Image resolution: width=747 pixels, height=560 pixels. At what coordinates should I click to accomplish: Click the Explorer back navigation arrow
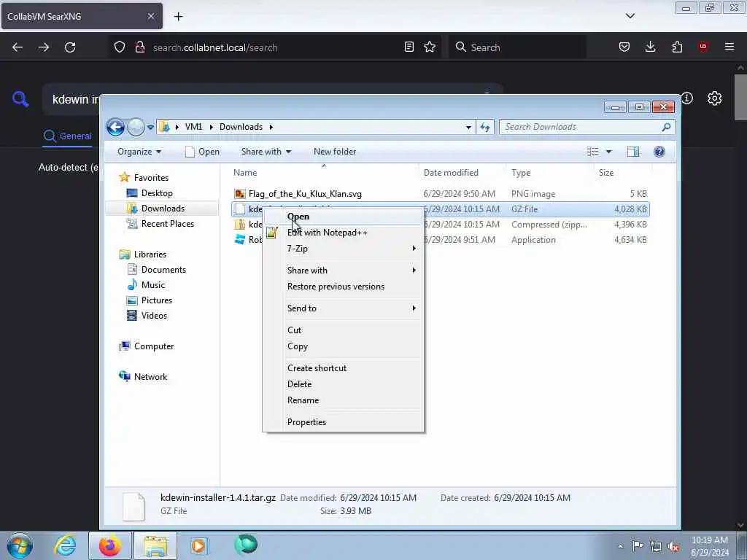pos(115,127)
